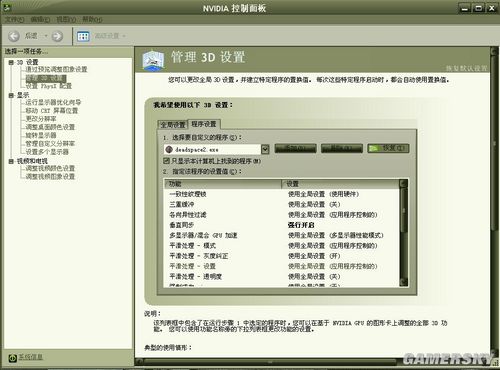This screenshot has height=370, width=500.
Task: Collapse the 显示 tree node
Action: tap(11, 95)
